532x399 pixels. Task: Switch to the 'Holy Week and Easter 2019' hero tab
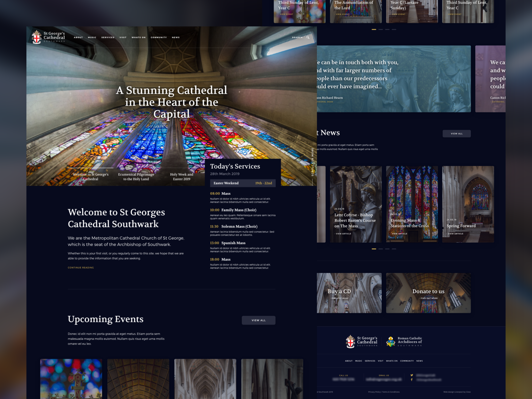tap(182, 177)
